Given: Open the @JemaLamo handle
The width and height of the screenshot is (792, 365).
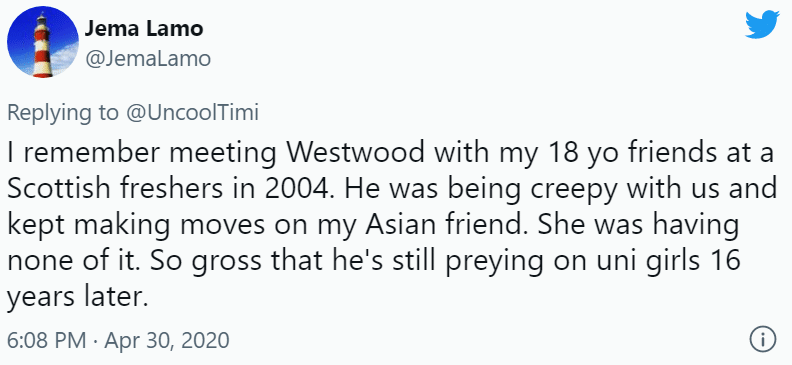Looking at the screenshot, I should [147, 59].
